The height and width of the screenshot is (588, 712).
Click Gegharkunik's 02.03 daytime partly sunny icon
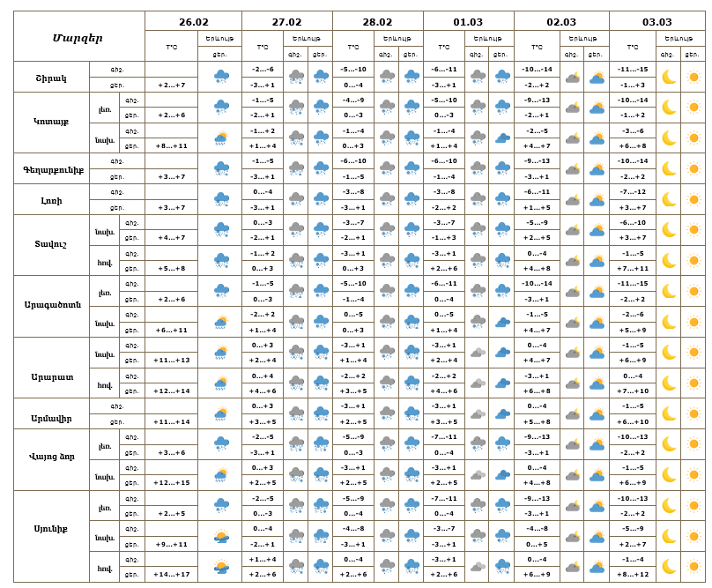click(597, 168)
